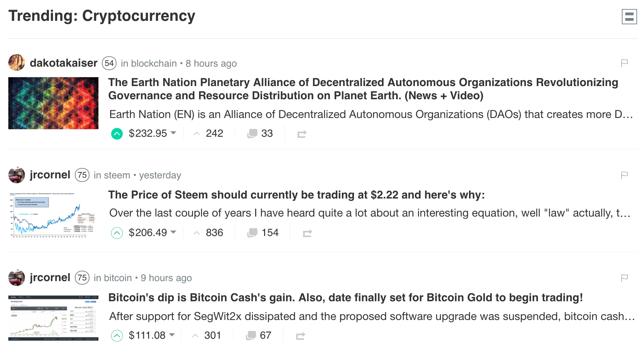Upvote the Price of Steem post
Viewport: 644px width, 354px height.
(117, 233)
